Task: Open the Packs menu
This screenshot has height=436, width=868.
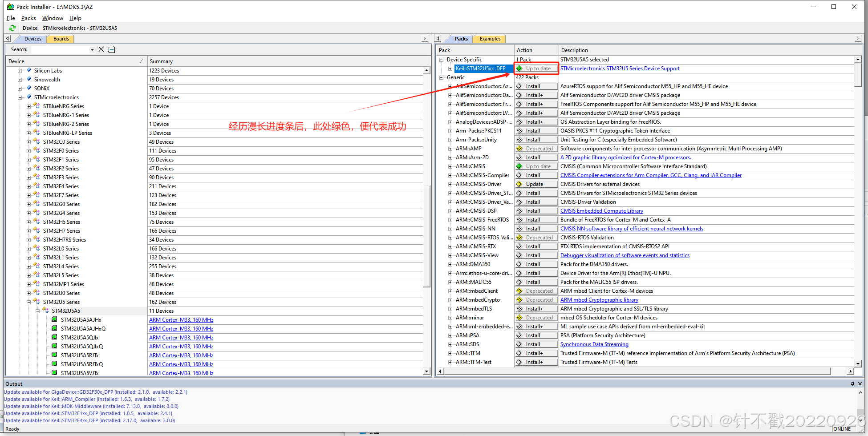Action: point(28,18)
